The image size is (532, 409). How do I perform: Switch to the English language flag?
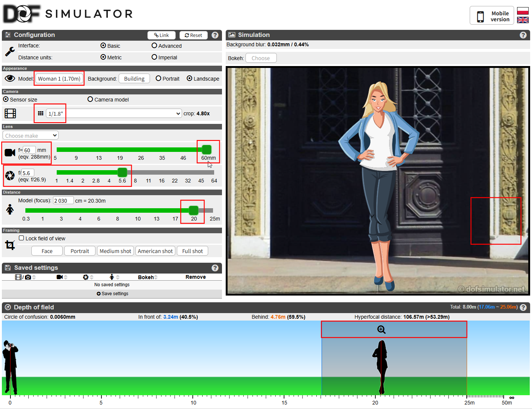(x=523, y=20)
